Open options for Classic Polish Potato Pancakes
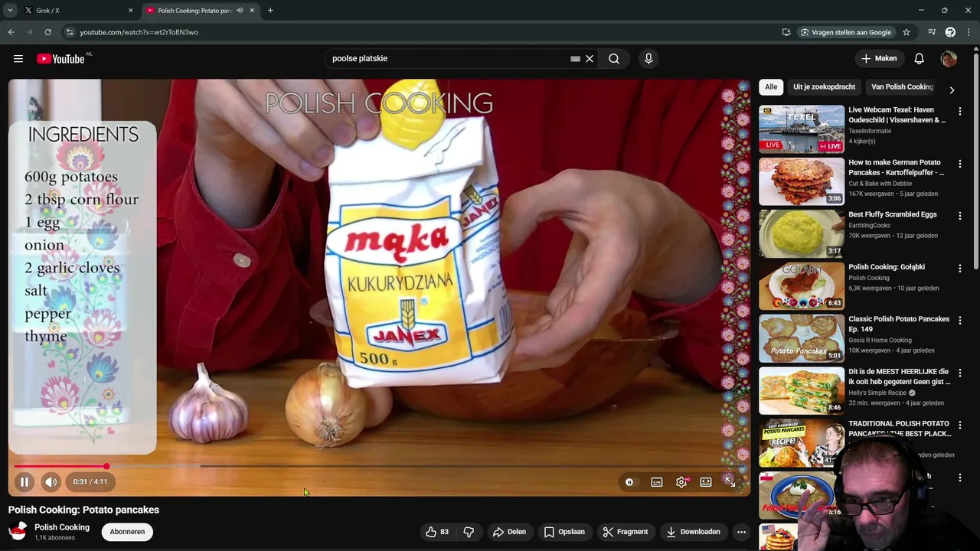 coord(960,321)
